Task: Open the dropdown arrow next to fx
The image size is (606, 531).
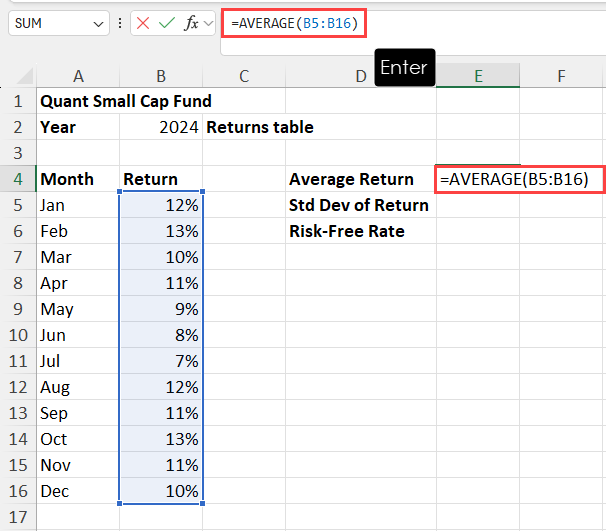Action: click(208, 24)
